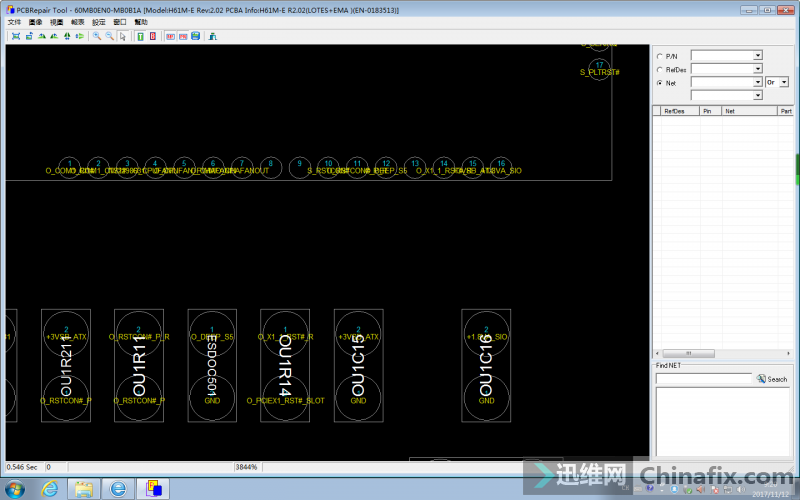Viewport: 800px width, 500px height.
Task: Open the 幫助 menu
Action: point(141,22)
